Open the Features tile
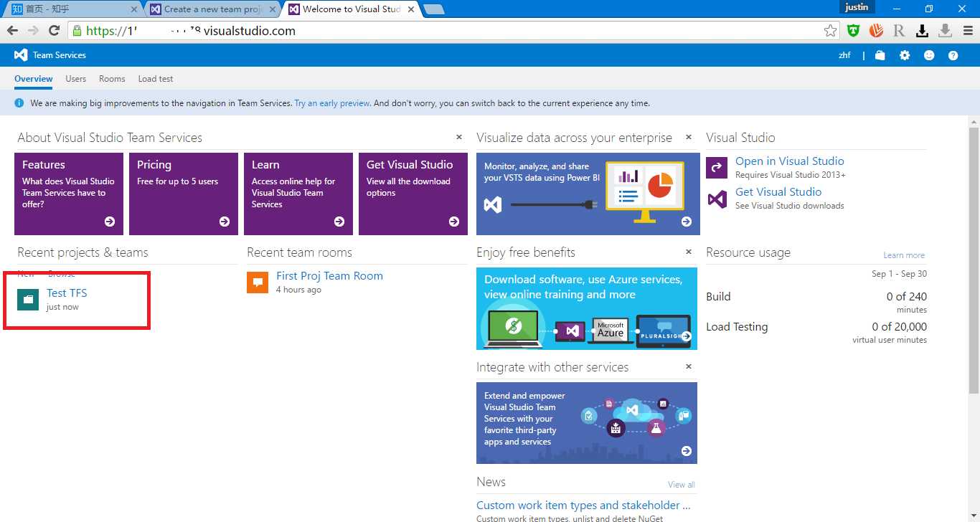 (x=69, y=194)
